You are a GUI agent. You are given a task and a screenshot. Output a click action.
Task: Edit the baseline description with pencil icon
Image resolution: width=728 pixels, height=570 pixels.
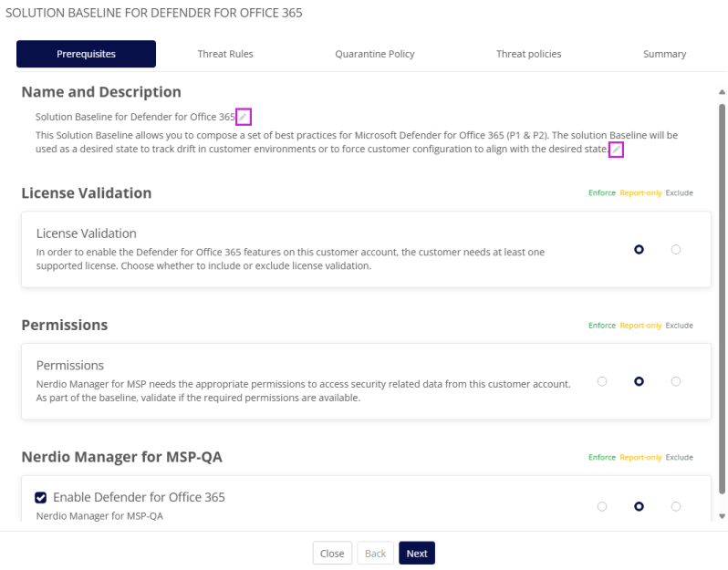[x=616, y=150]
